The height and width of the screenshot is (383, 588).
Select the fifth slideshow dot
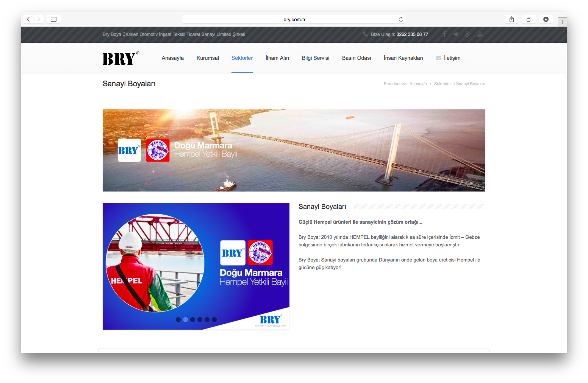(x=207, y=319)
